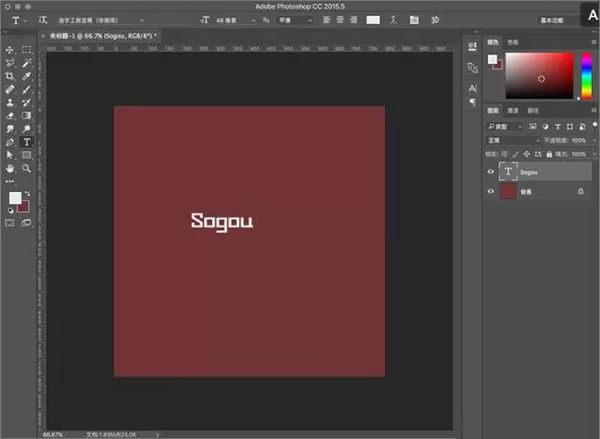Screen dimensions: 600x439
Task: Select the Path Selection tool
Action: (10, 155)
